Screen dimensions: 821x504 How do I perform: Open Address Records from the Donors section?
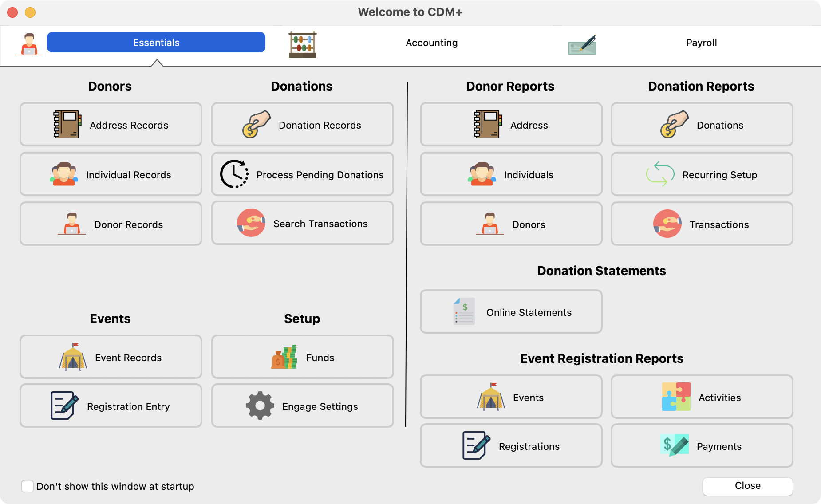(111, 125)
